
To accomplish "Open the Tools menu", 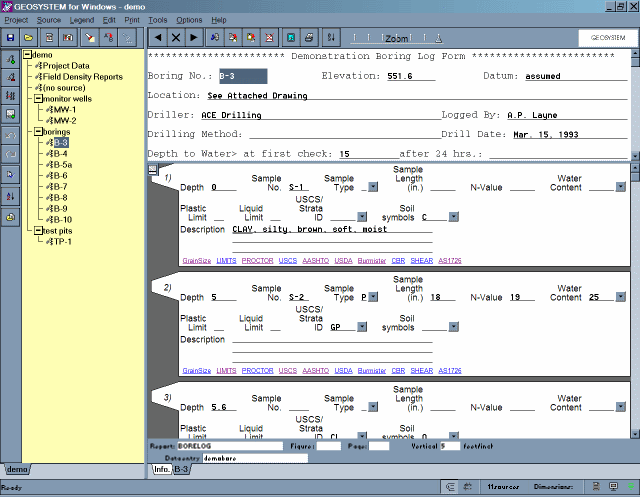I will [157, 19].
